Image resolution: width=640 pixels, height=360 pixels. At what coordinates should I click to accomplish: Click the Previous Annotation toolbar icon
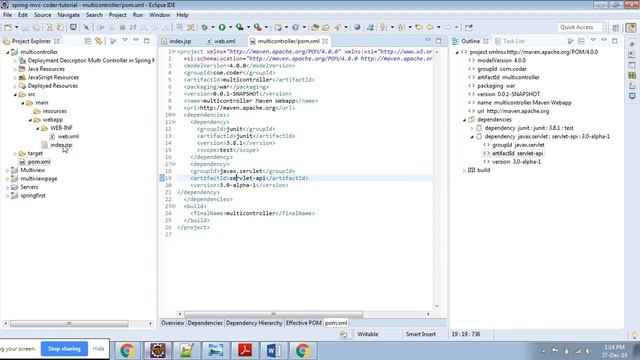(x=401, y=27)
